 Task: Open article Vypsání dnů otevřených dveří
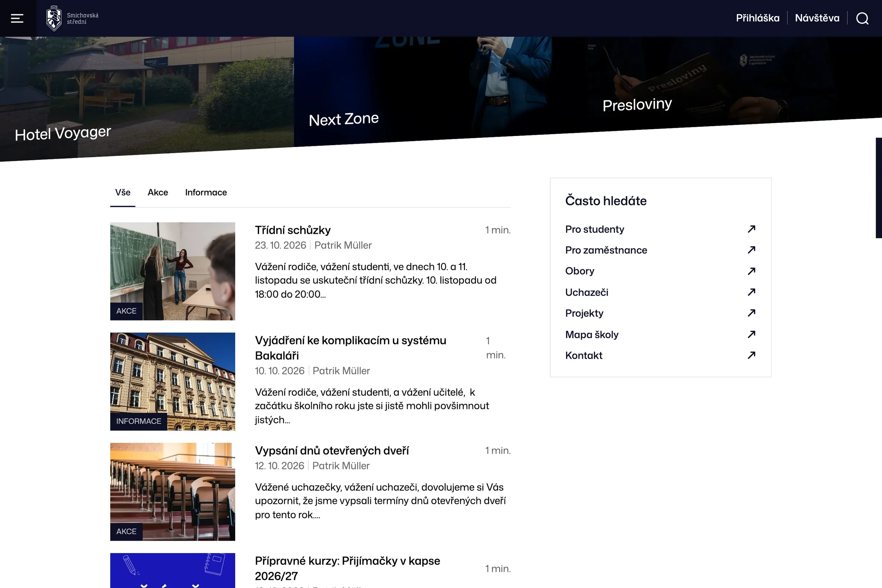click(332, 451)
